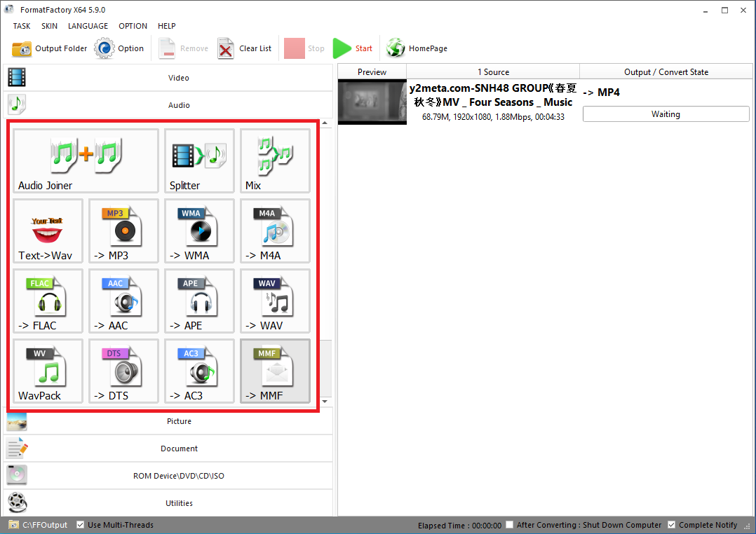Viewport: 756px width, 534px height.
Task: Select the video thumbnail in task list
Action: coord(372,102)
